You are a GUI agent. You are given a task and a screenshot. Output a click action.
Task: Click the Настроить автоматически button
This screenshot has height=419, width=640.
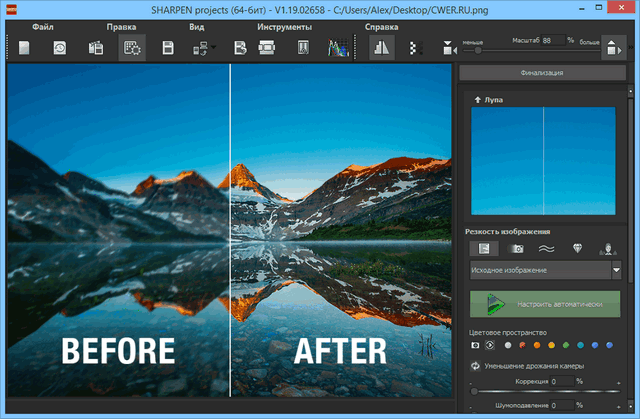point(545,305)
